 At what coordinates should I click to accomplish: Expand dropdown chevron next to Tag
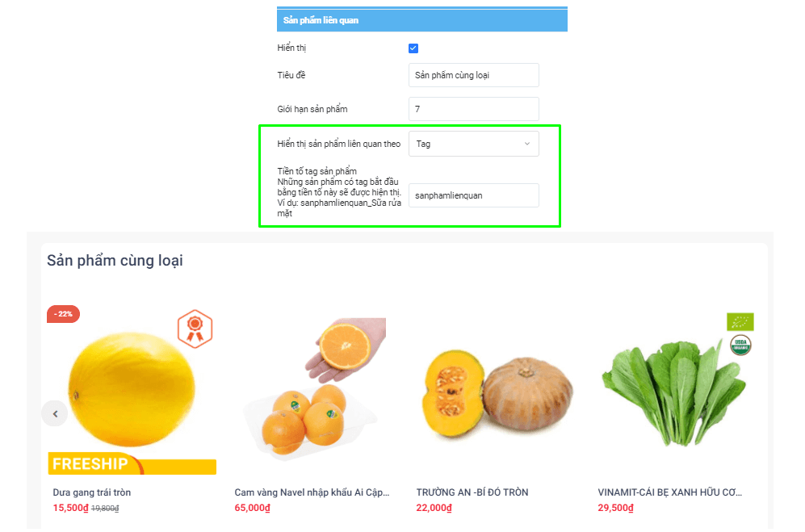pyautogui.click(x=527, y=144)
